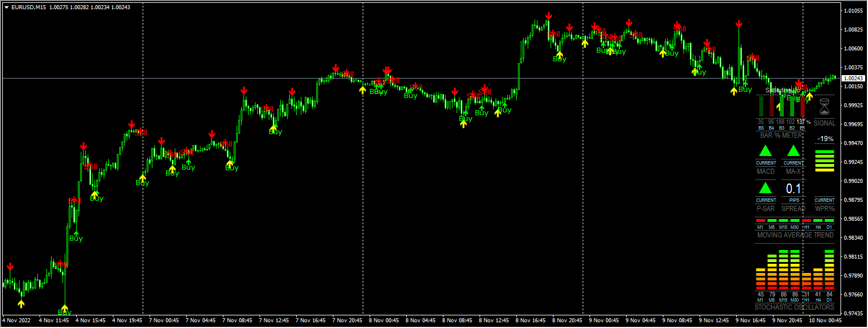Click the M5 stochastic column showing 79

click(772, 272)
